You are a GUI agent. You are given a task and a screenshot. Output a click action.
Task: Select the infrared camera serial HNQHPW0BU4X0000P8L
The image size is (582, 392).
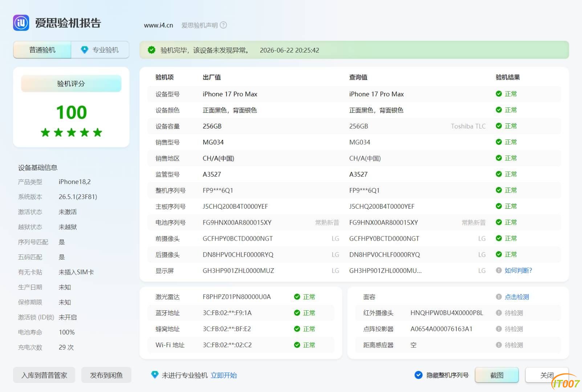(447, 313)
